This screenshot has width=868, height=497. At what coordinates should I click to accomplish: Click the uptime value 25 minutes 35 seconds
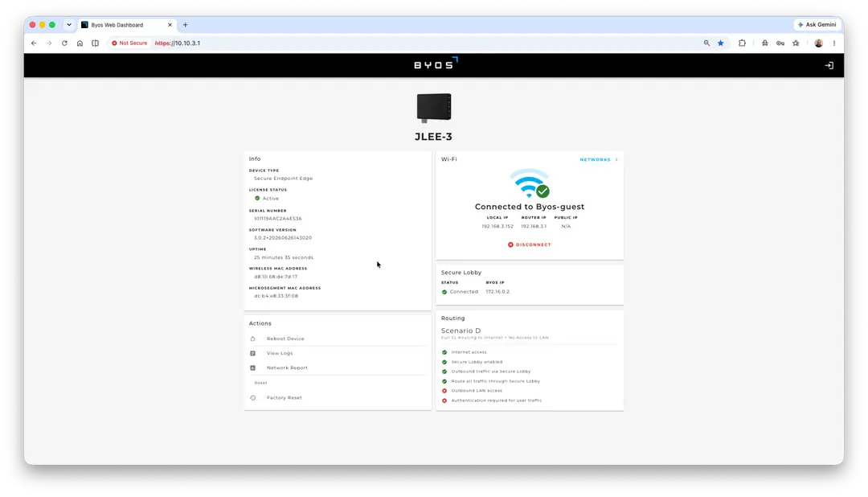click(x=284, y=257)
